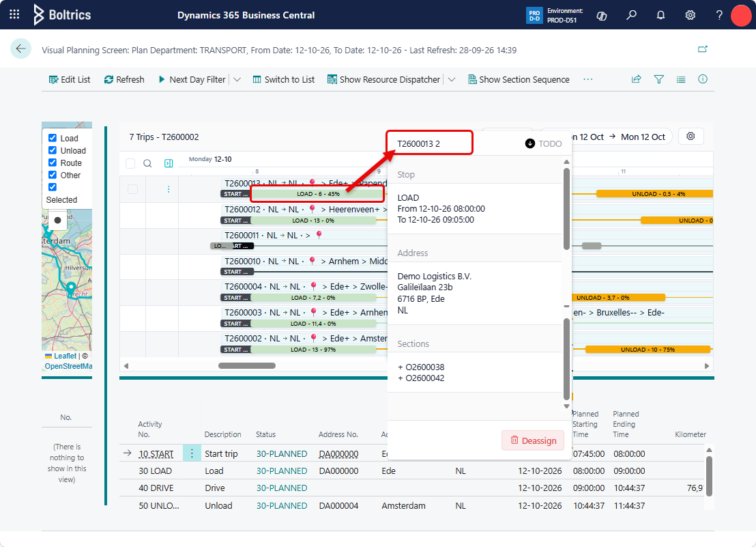Click the Deassign button
This screenshot has width=756, height=547.
coord(533,440)
